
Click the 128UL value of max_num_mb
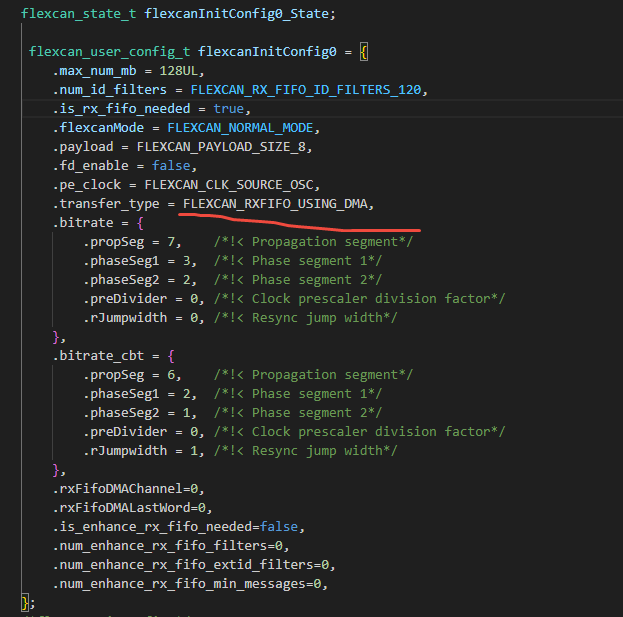click(x=178, y=71)
